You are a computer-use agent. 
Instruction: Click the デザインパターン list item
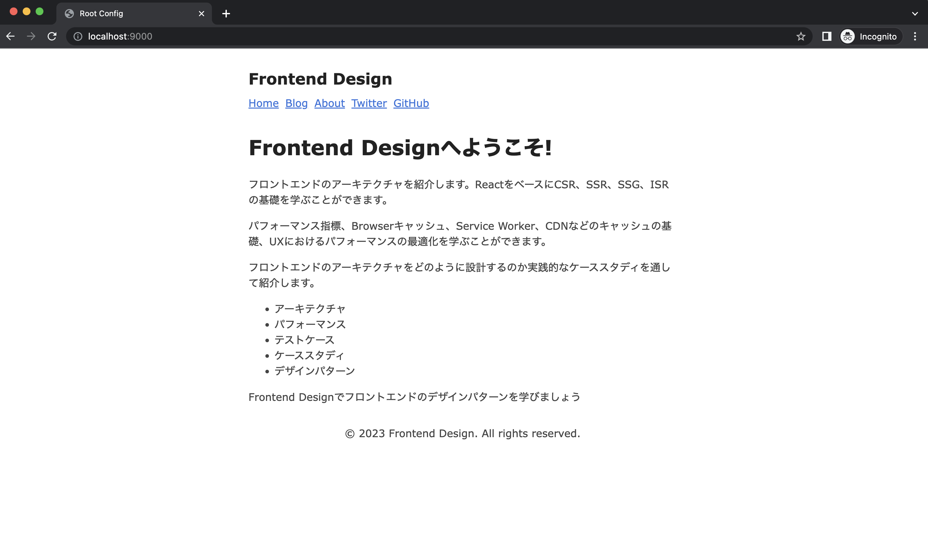315,371
